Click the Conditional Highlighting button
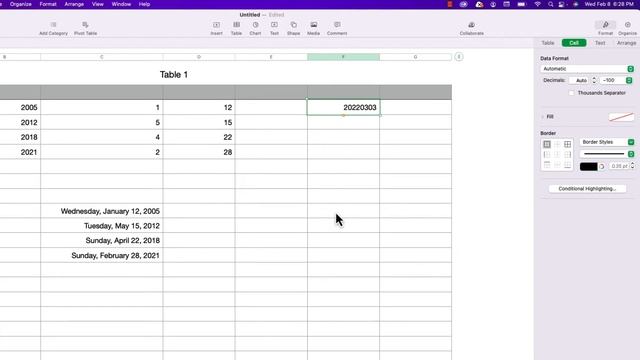Viewport: 640px width, 360px height. coord(587,189)
